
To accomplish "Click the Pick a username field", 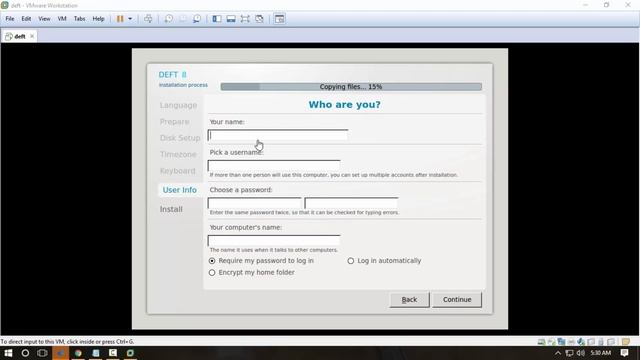I will point(274,166).
